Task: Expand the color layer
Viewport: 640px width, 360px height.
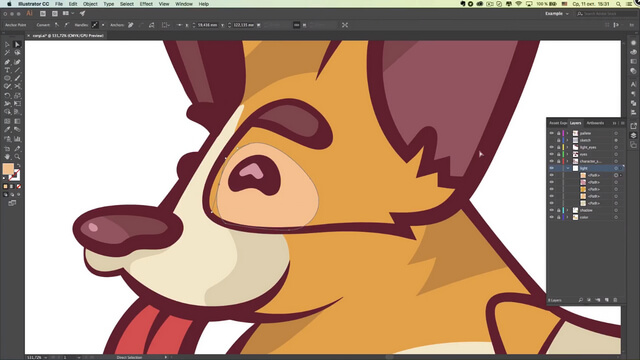Action: (x=567, y=217)
